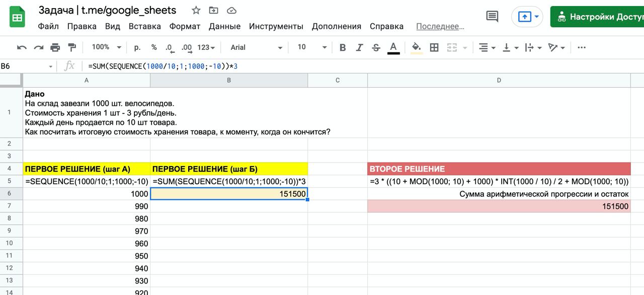Open the text rotation dropdown
Viewport: 644px width, 295px height.
(x=556, y=47)
